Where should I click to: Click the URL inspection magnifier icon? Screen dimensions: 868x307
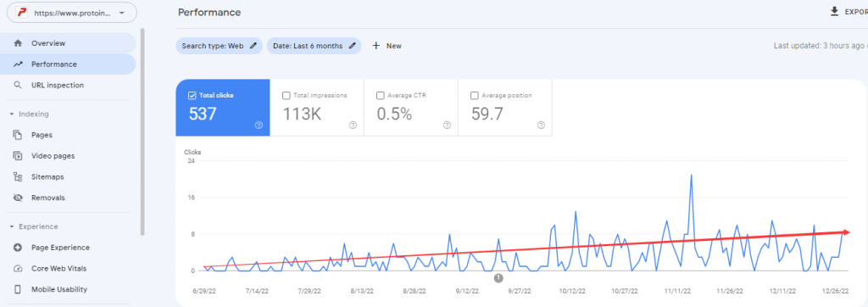tap(19, 86)
